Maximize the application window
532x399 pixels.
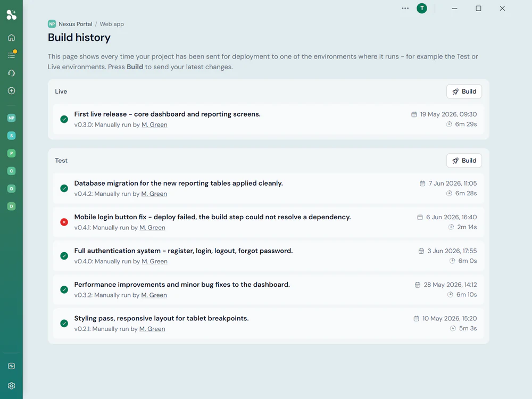(x=478, y=8)
